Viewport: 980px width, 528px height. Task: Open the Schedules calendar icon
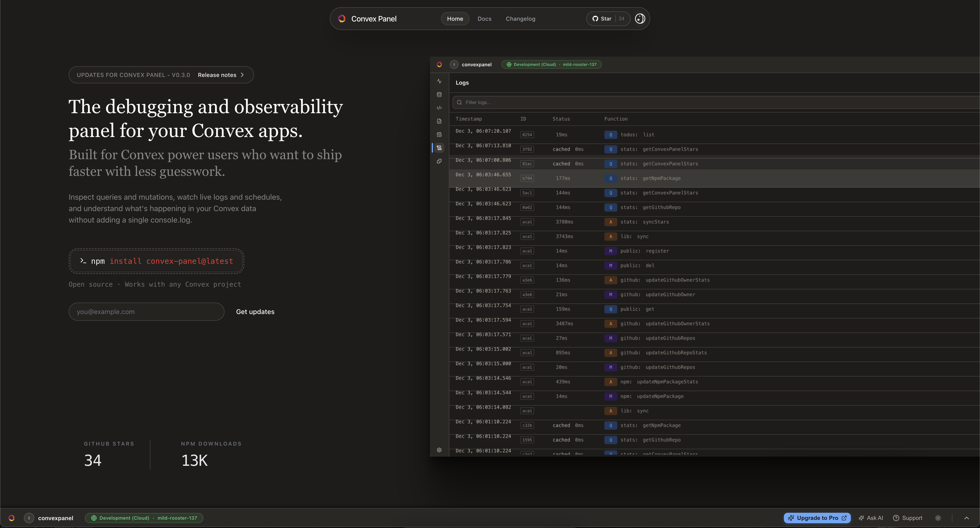tap(439, 134)
